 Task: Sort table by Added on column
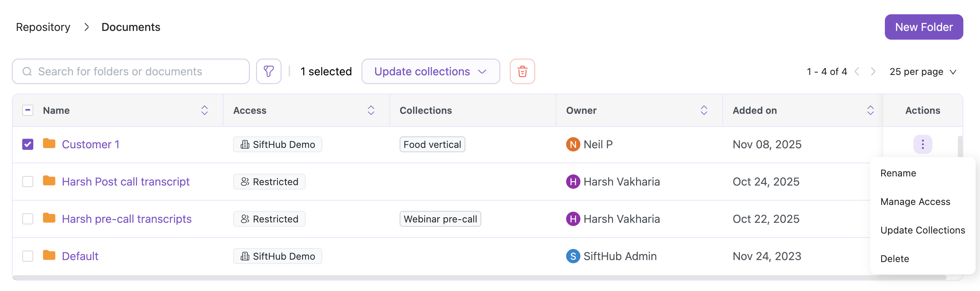871,110
